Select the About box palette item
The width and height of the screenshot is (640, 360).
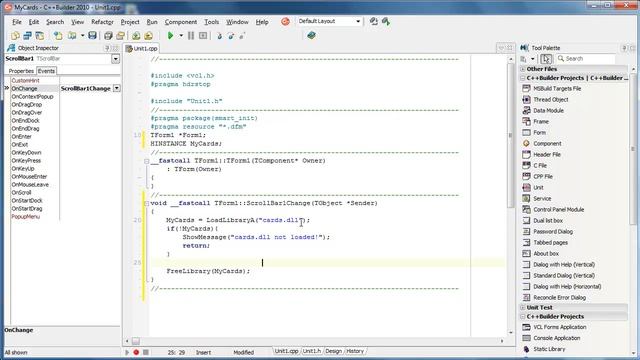(546, 254)
